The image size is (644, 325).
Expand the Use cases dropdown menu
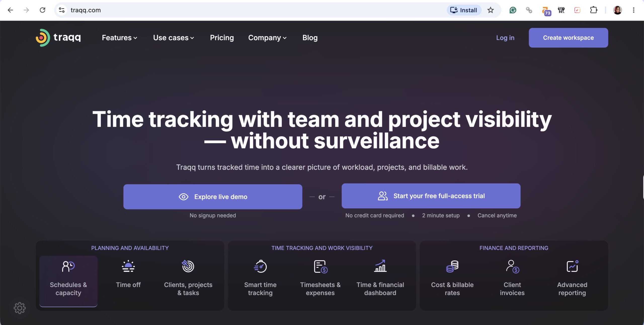click(174, 38)
